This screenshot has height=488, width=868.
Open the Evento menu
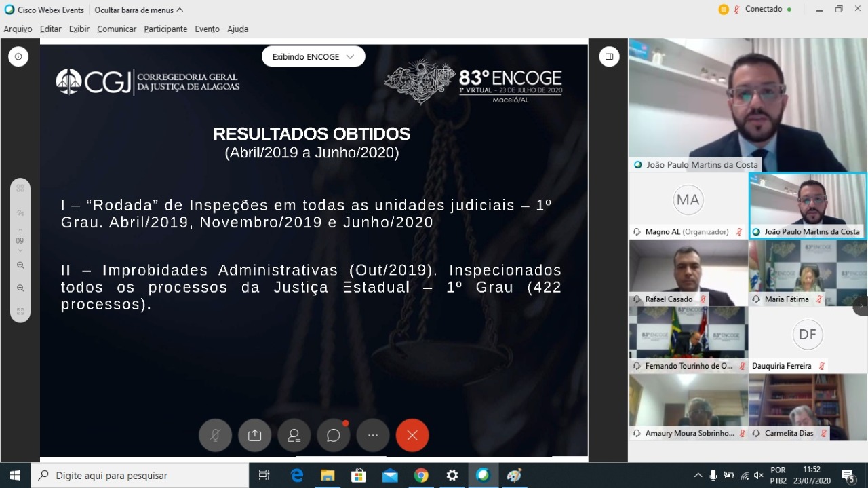(207, 29)
